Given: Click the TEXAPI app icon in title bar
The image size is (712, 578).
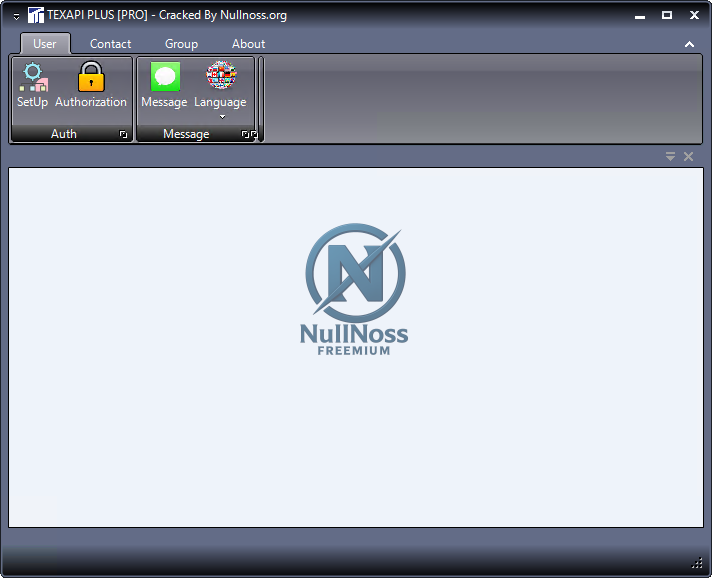Looking at the screenshot, I should pos(35,15).
